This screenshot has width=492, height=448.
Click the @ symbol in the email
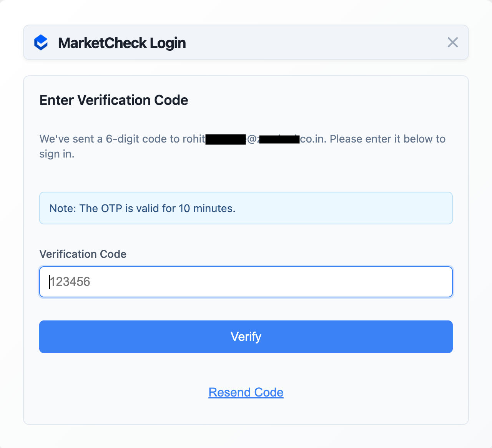251,139
